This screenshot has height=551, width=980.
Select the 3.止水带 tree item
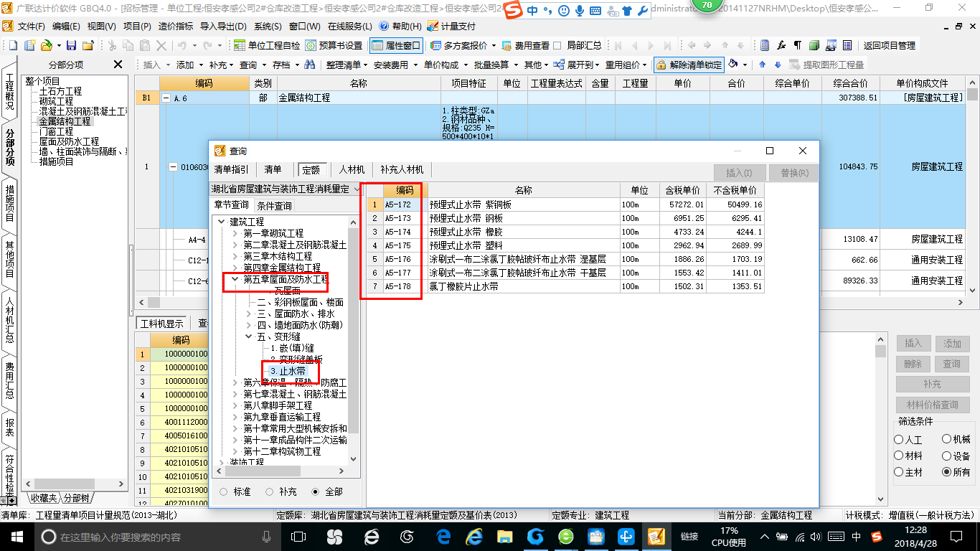pyautogui.click(x=288, y=371)
